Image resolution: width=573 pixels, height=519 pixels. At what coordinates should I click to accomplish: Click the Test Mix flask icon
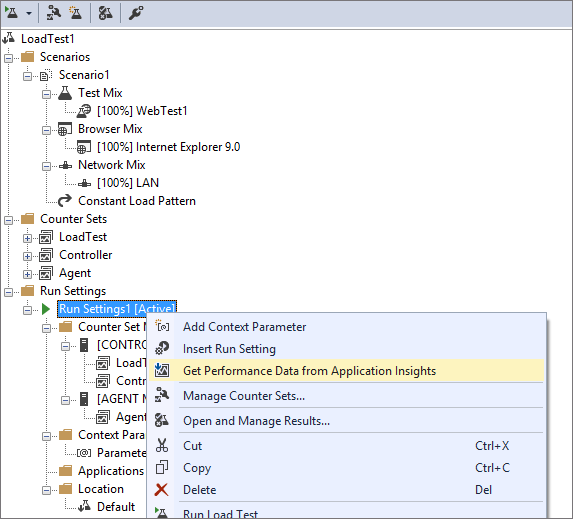click(65, 93)
